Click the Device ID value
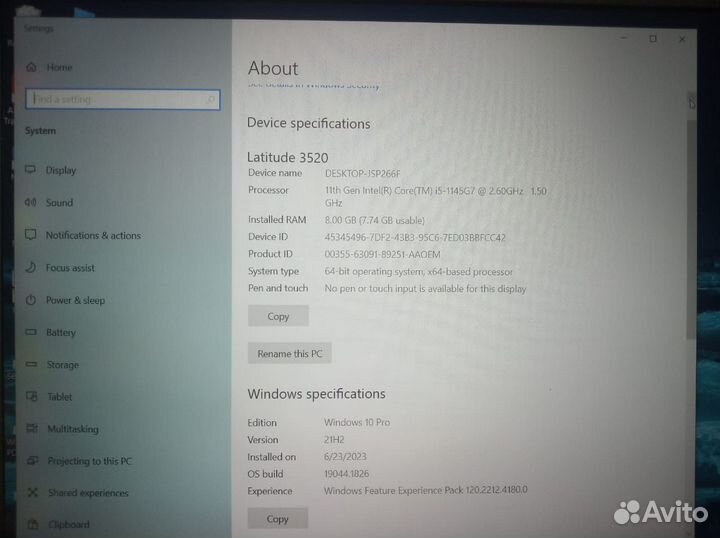 click(x=415, y=237)
